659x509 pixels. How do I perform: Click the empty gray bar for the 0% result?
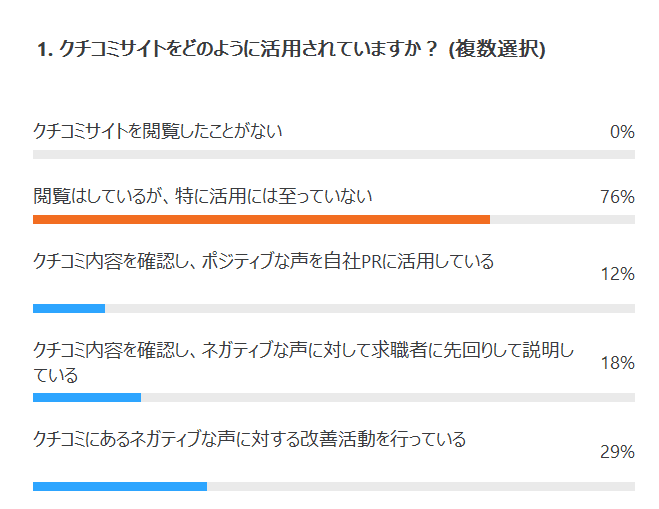pyautogui.click(x=334, y=155)
